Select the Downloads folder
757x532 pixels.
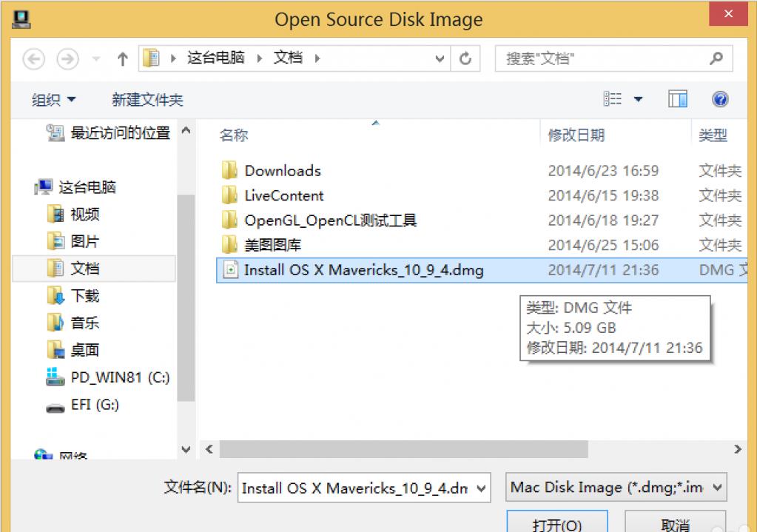pos(283,170)
